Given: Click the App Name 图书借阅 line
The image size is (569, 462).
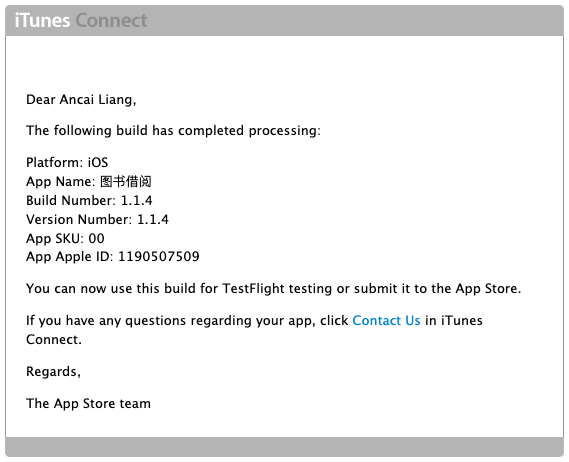Looking at the screenshot, I should pyautogui.click(x=89, y=181).
